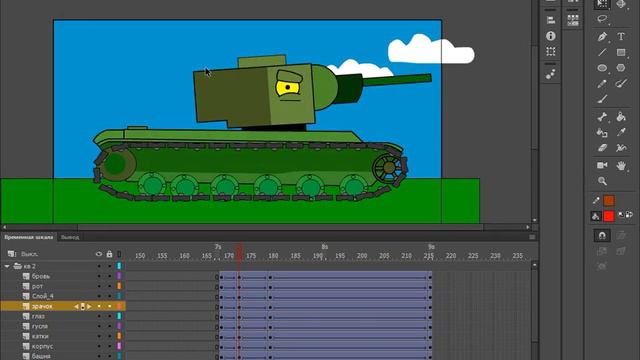
Task: Select the Bone tool
Action: pos(602,117)
